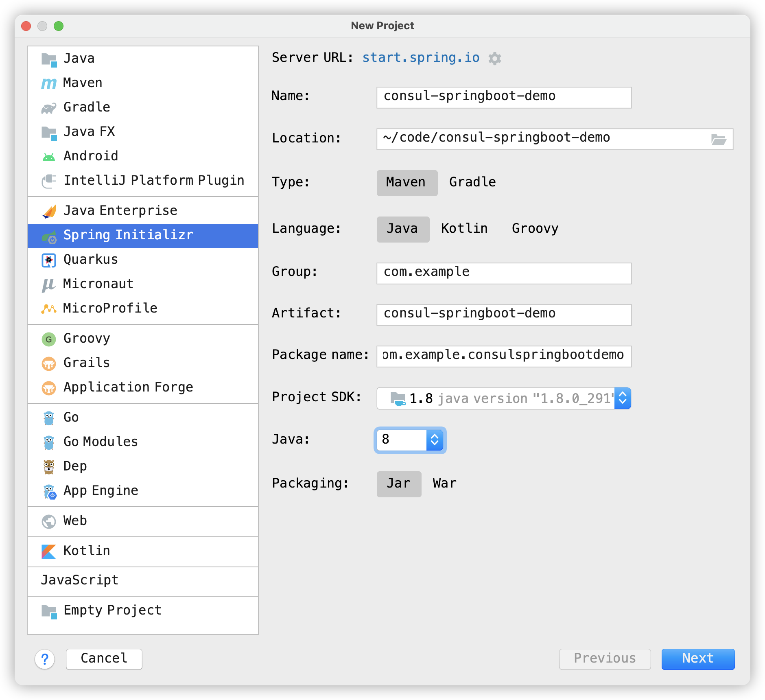765x700 pixels.
Task: Open help with question mark button
Action: (45, 659)
